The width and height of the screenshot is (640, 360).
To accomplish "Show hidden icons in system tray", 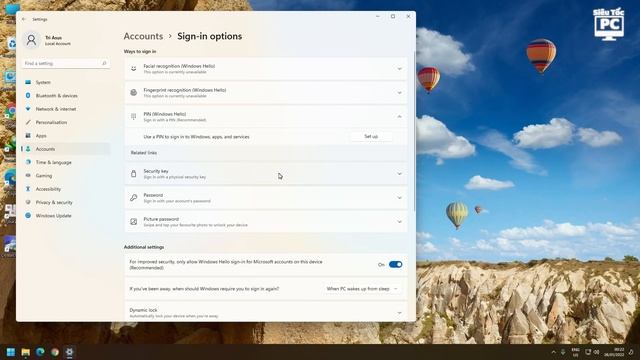I will (x=553, y=352).
